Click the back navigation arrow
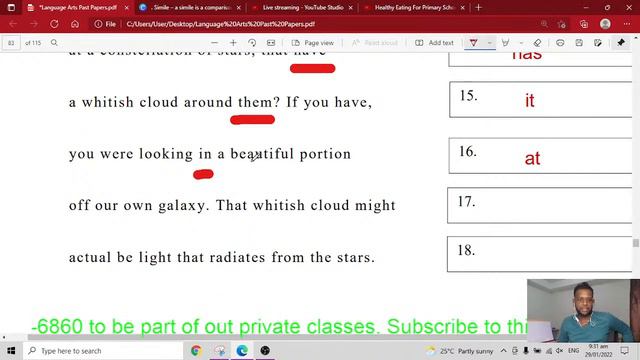Image resolution: width=640 pixels, height=360 pixels. [13, 24]
